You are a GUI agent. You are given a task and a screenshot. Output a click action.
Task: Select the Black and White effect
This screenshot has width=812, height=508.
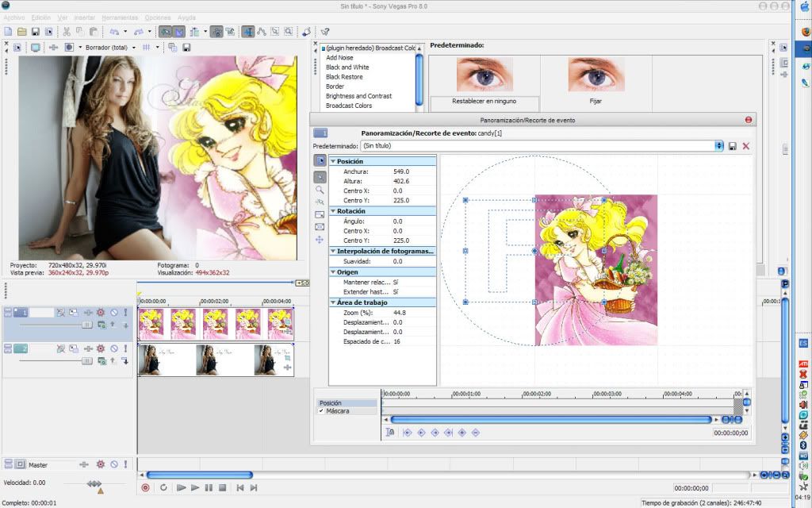[x=347, y=67]
